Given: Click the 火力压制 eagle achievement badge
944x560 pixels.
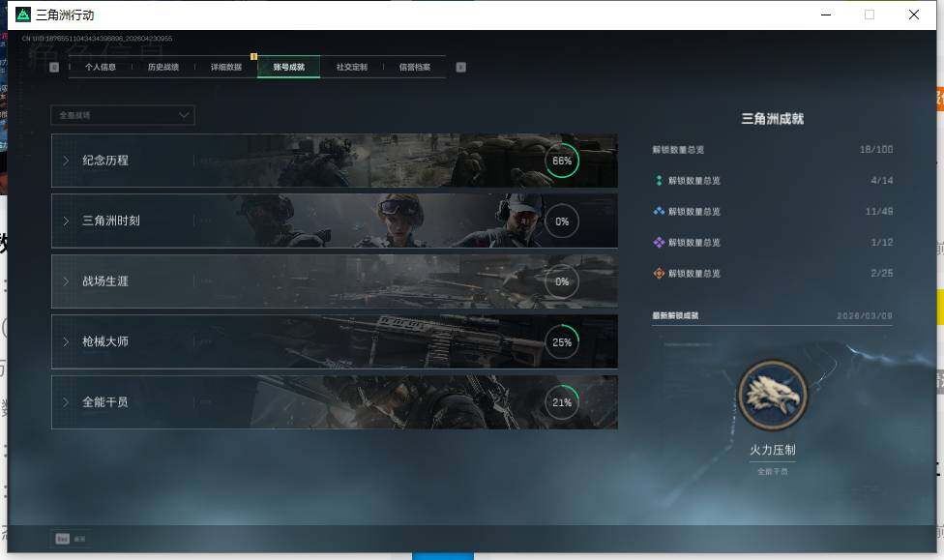Looking at the screenshot, I should click(x=773, y=395).
